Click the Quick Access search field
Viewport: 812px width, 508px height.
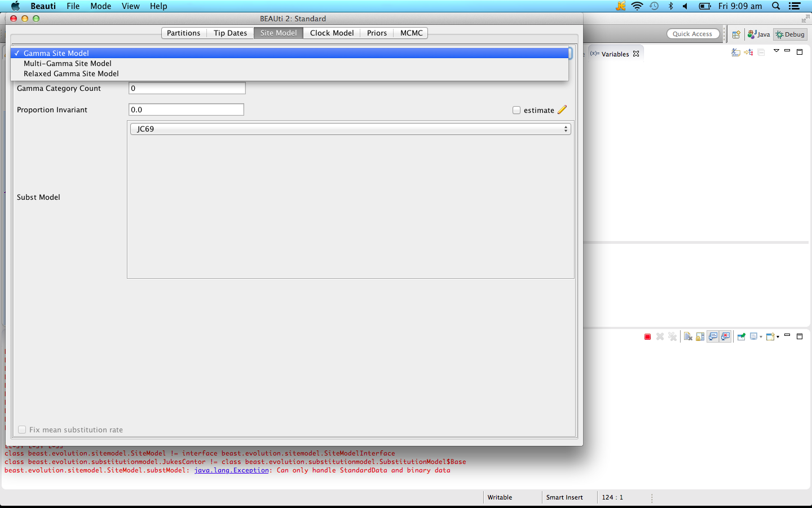pos(692,34)
